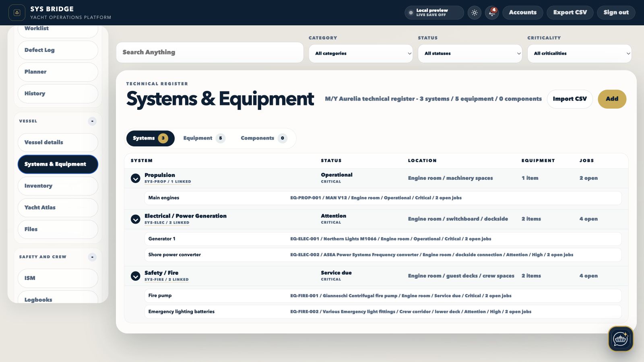Switch to the Systems tab
The width and height of the screenshot is (644, 362).
[x=151, y=138]
